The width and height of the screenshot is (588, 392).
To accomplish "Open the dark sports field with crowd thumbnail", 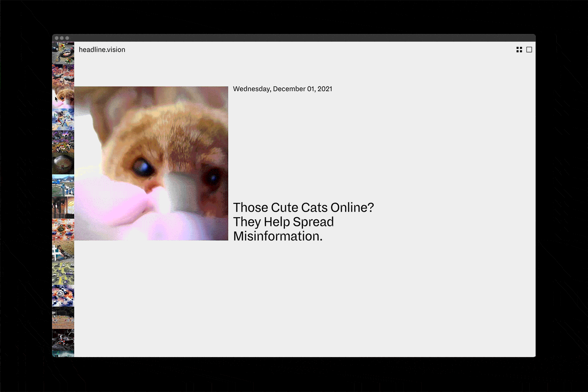I will 63,318.
